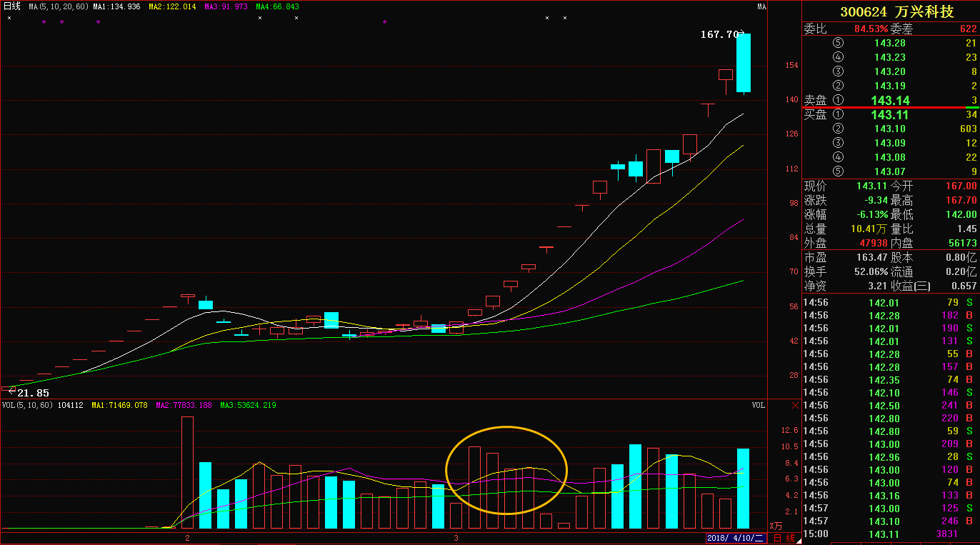Click the 量比 1.45 value

coord(966,229)
